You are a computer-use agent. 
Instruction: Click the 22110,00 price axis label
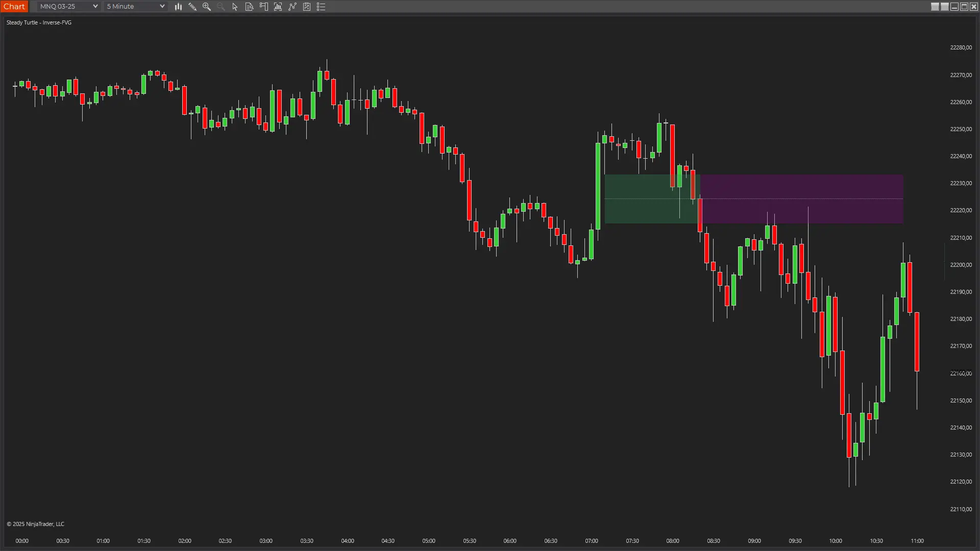click(x=961, y=509)
